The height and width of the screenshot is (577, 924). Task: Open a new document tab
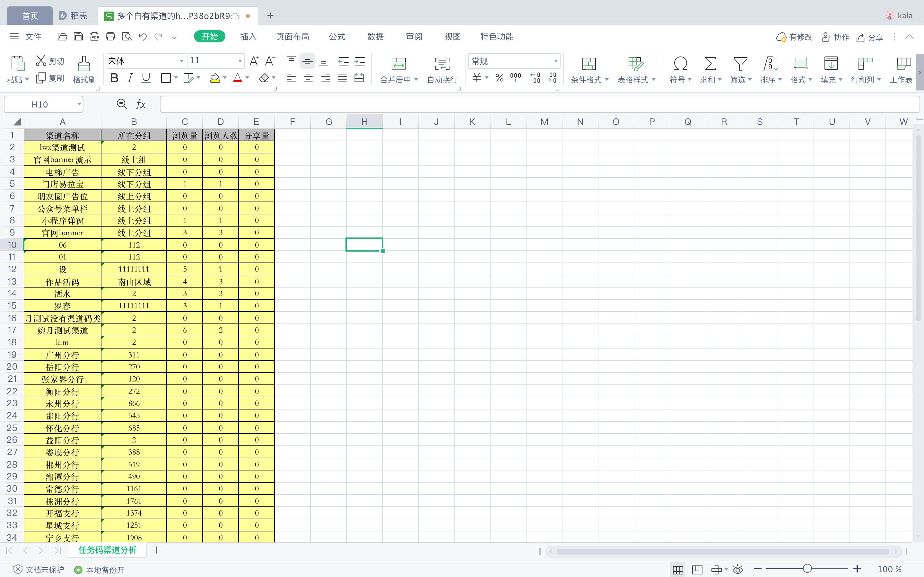270,16
